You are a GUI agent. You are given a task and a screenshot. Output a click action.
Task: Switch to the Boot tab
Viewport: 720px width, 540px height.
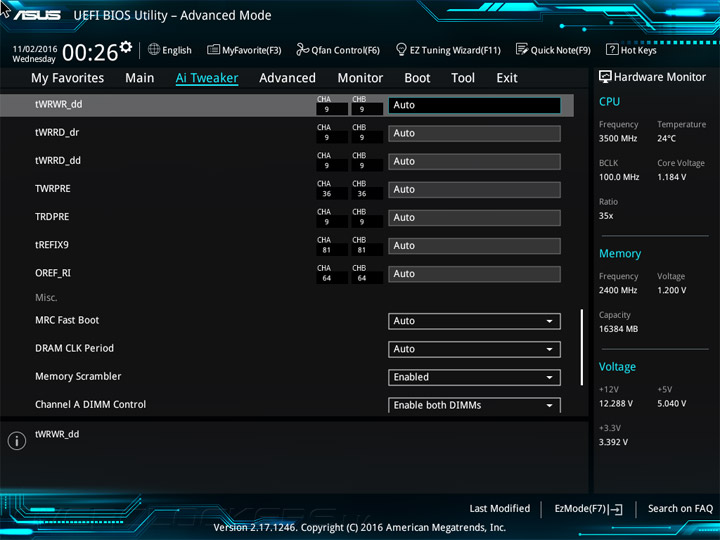coord(417,78)
